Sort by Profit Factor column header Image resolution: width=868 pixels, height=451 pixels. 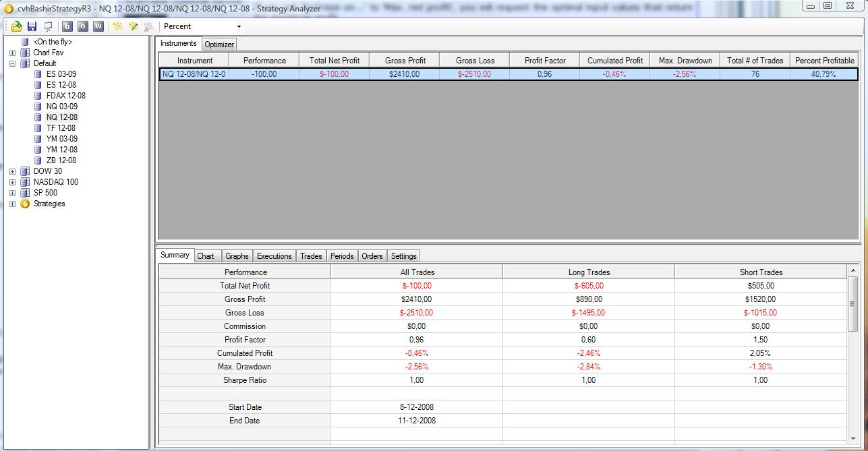[545, 60]
